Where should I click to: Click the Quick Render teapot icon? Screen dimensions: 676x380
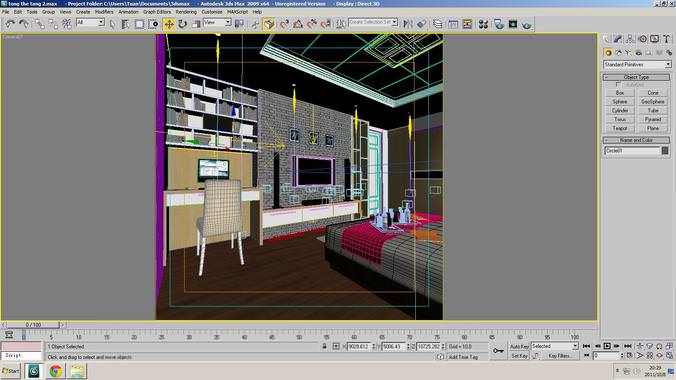[526, 25]
